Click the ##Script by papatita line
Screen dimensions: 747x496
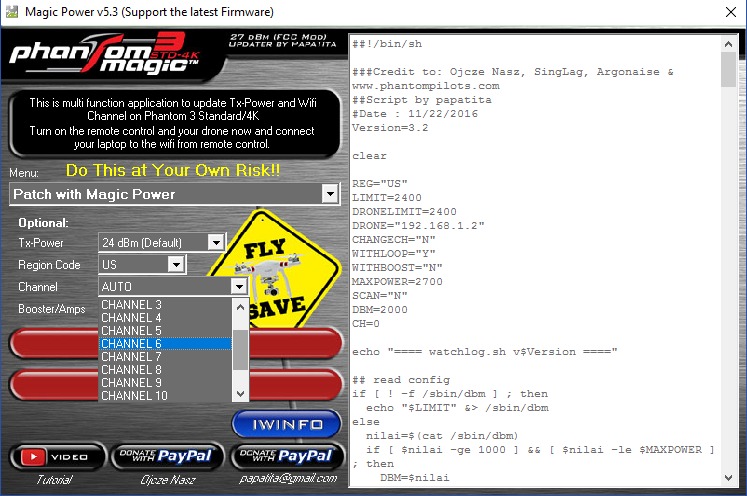click(x=422, y=100)
